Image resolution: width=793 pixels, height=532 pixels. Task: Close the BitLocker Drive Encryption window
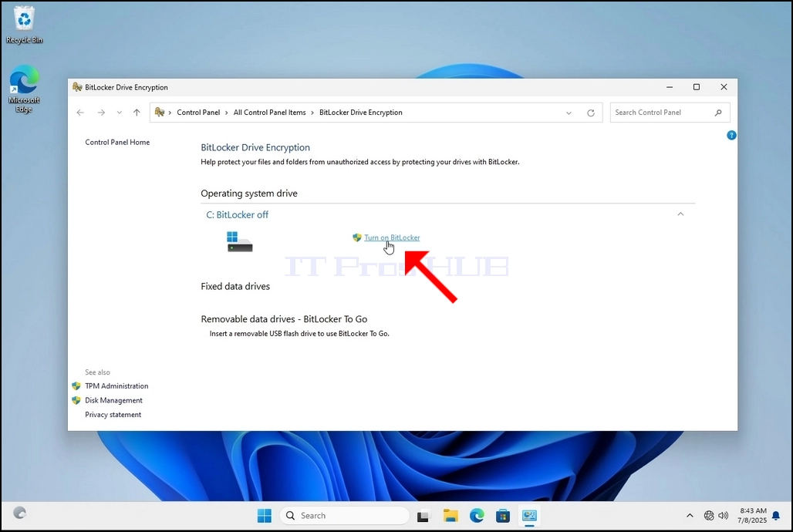point(724,87)
